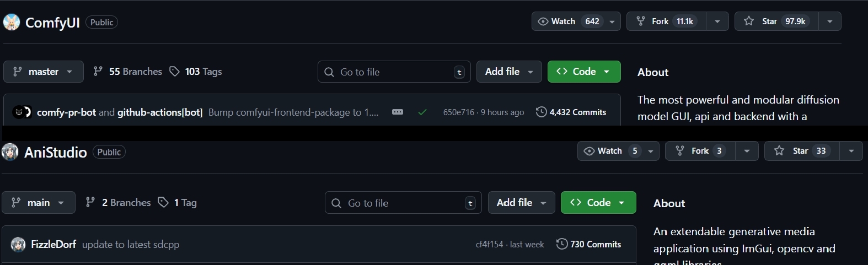Click the green check status icon on ComfyUI commit
Image resolution: width=868 pixels, height=265 pixels.
coord(422,112)
